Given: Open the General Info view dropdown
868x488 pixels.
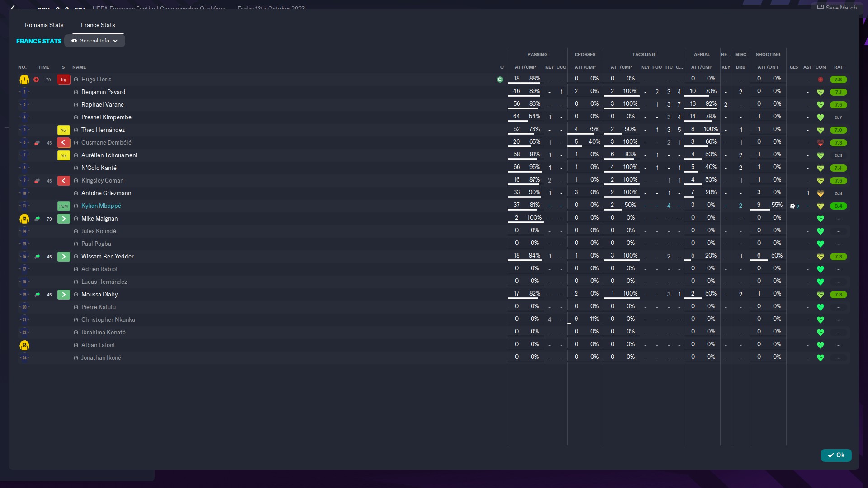Looking at the screenshot, I should point(94,41).
